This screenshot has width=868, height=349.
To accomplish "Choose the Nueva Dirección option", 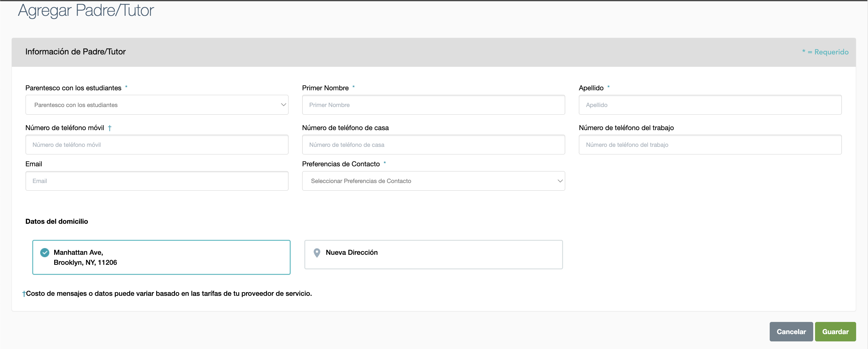I will 433,254.
